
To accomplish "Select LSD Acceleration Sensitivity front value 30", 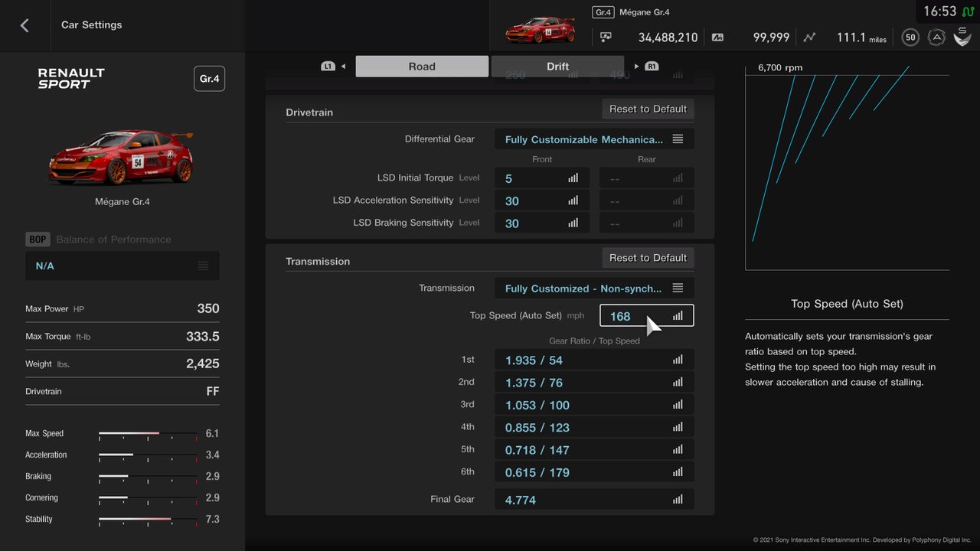I will (542, 201).
